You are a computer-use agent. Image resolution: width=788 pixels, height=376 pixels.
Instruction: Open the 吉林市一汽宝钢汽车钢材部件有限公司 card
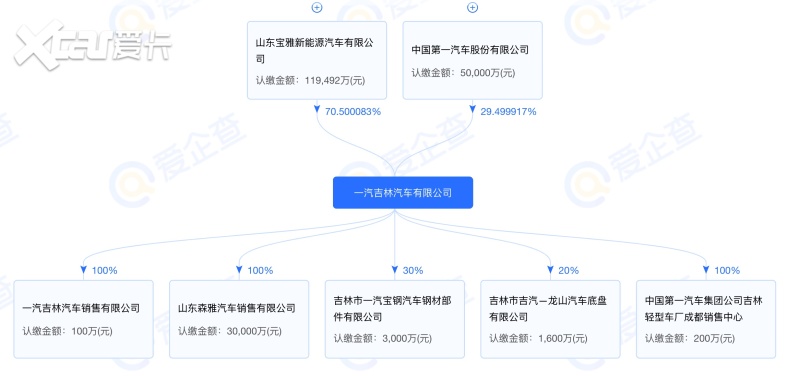point(395,319)
